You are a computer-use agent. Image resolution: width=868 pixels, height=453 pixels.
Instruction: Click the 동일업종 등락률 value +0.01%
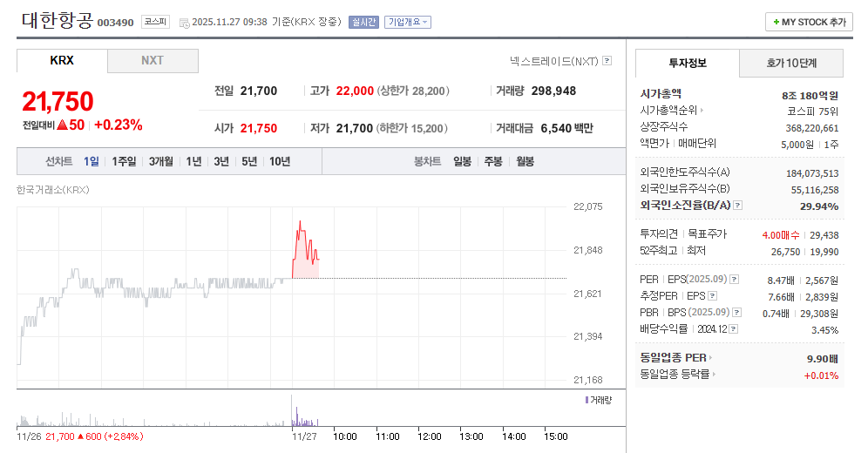[x=821, y=375]
